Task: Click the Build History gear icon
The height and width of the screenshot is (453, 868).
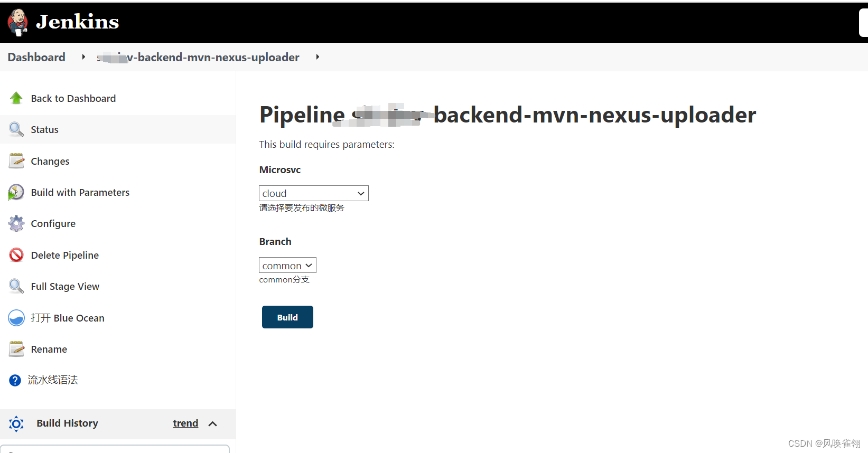Action: click(x=16, y=423)
